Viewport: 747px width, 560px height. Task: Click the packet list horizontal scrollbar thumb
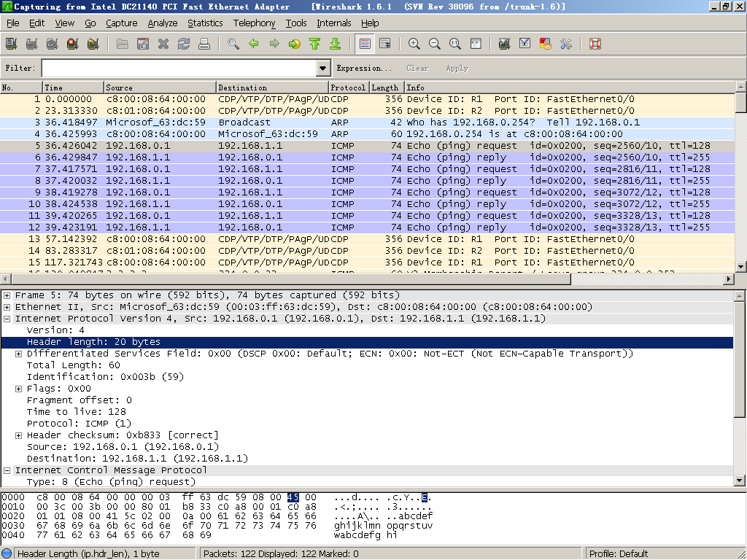coord(290,279)
